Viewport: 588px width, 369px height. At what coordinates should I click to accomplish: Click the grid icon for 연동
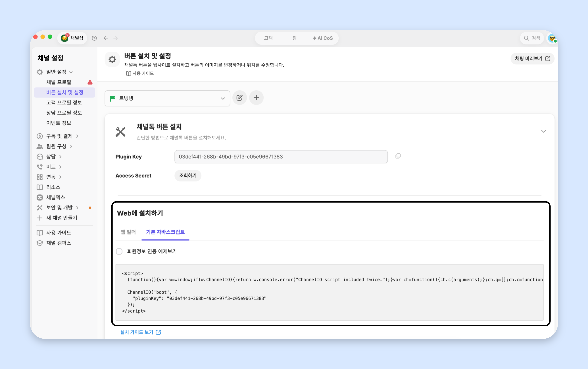[x=40, y=177]
